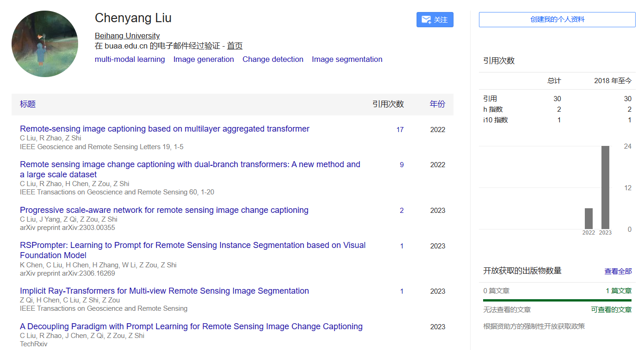This screenshot has width=644, height=350.
Task: Open the Beihang University link
Action: click(x=127, y=36)
